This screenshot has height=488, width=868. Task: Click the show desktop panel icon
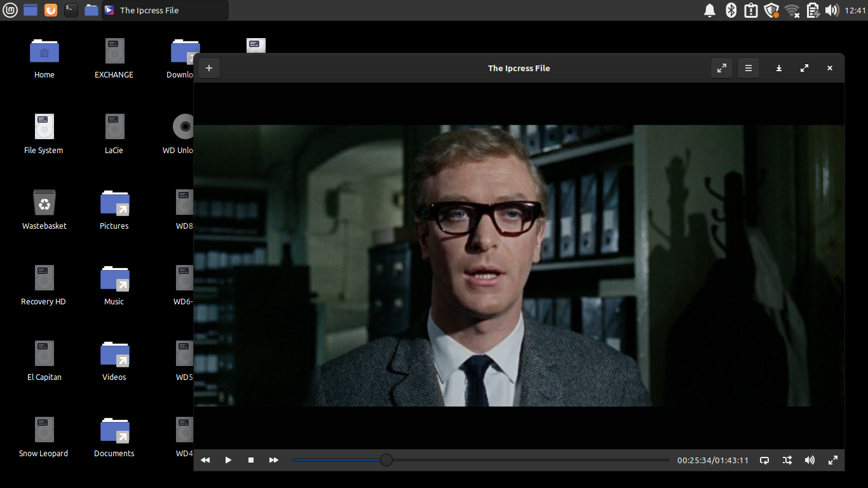coord(31,10)
